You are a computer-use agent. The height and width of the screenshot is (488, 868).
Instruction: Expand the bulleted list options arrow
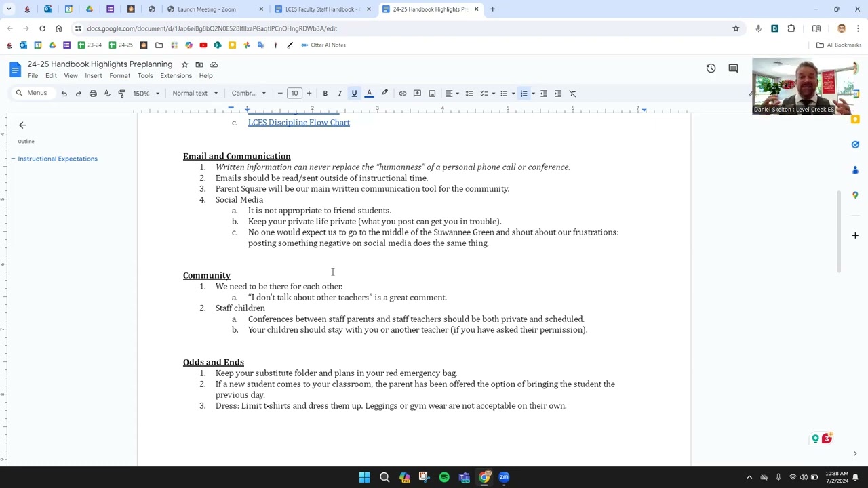pos(513,94)
